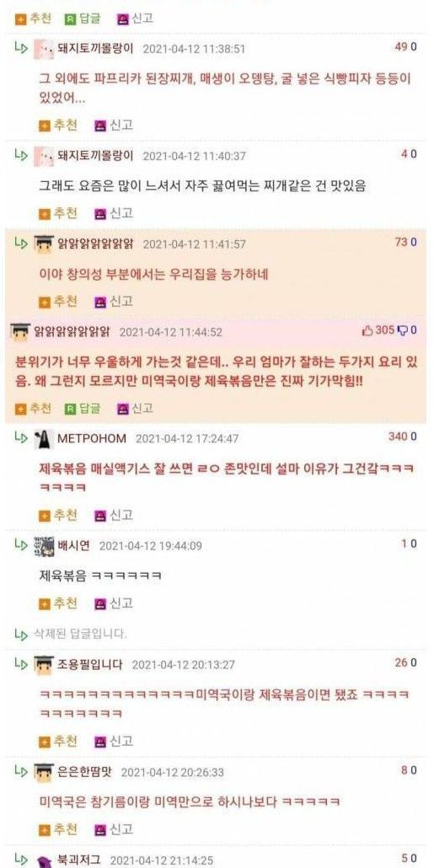Report 은은한땀맛's 미역국 comment
434x868 pixels.
click(114, 829)
